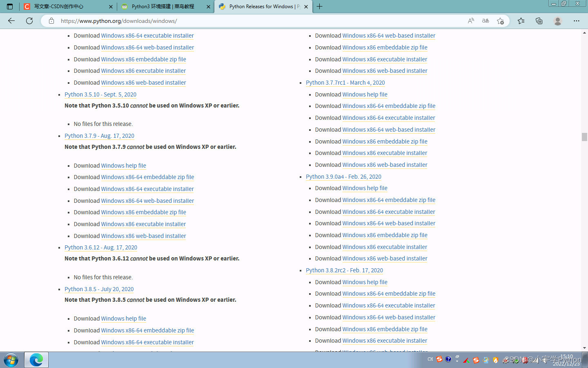Viewport: 588px width, 368px height.
Task: Open the Favorites list
Action: (521, 21)
